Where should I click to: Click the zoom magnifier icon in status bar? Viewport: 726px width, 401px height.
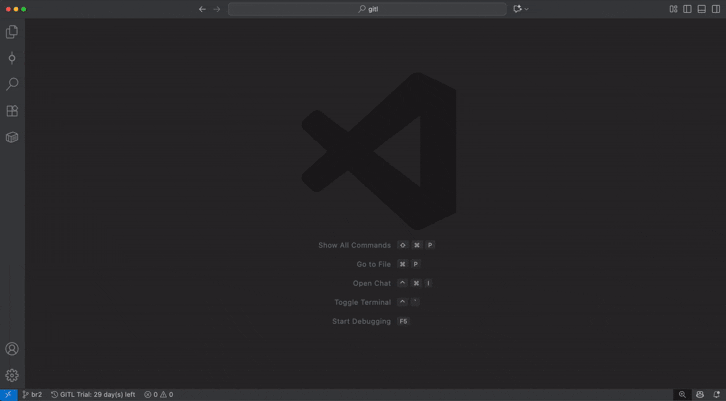tap(682, 394)
